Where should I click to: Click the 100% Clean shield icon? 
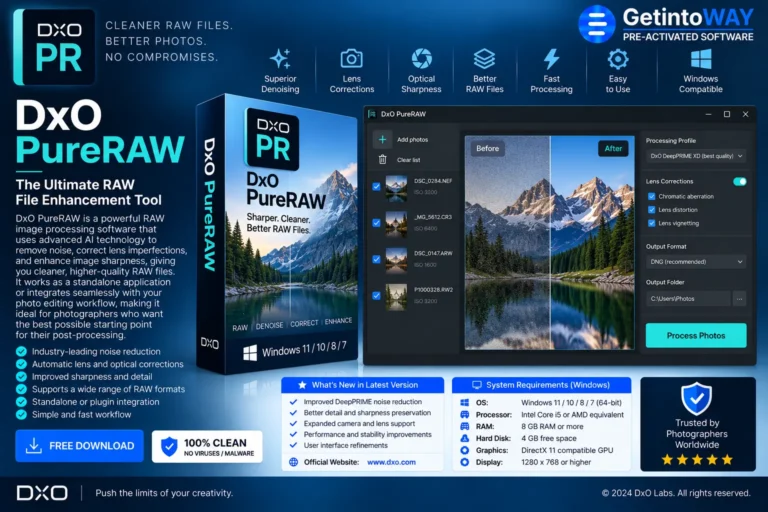169,446
